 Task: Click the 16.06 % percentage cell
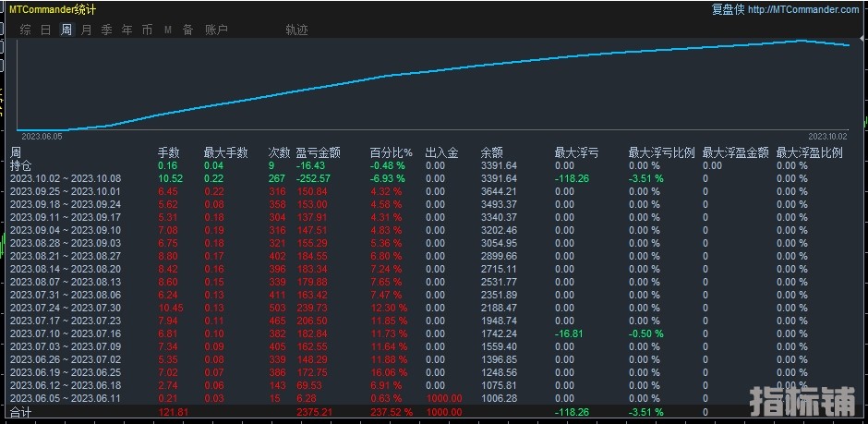click(x=389, y=372)
